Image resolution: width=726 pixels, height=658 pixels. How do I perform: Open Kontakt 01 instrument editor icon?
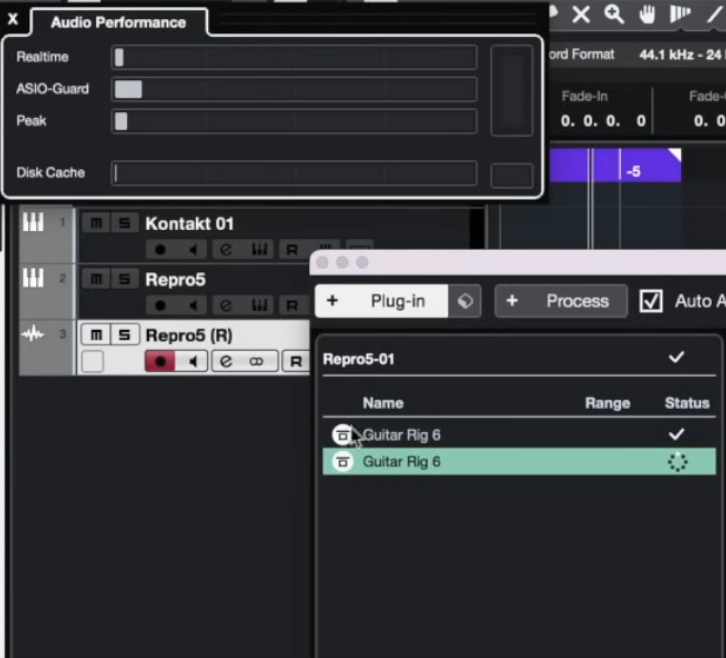[260, 249]
